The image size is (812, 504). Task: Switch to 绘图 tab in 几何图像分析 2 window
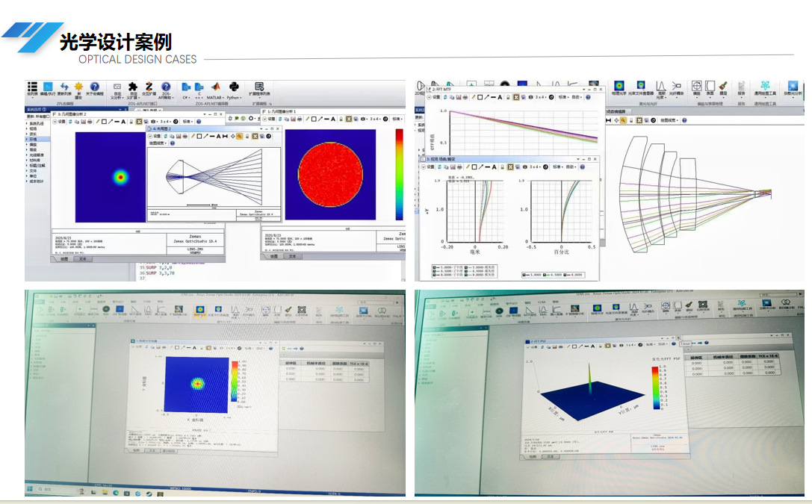pyautogui.click(x=64, y=259)
